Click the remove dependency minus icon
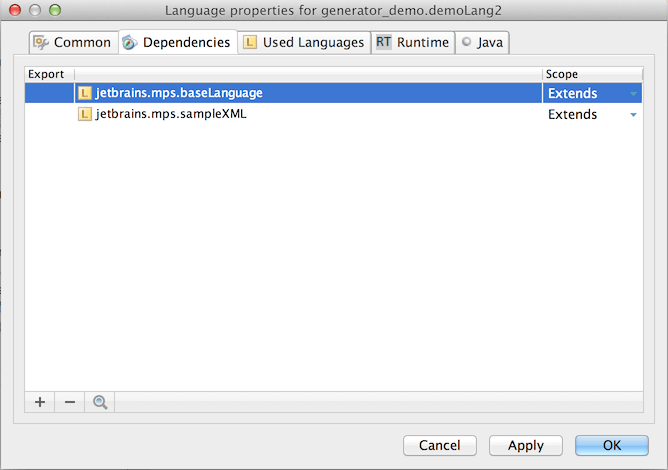The width and height of the screenshot is (668, 470). click(x=70, y=402)
